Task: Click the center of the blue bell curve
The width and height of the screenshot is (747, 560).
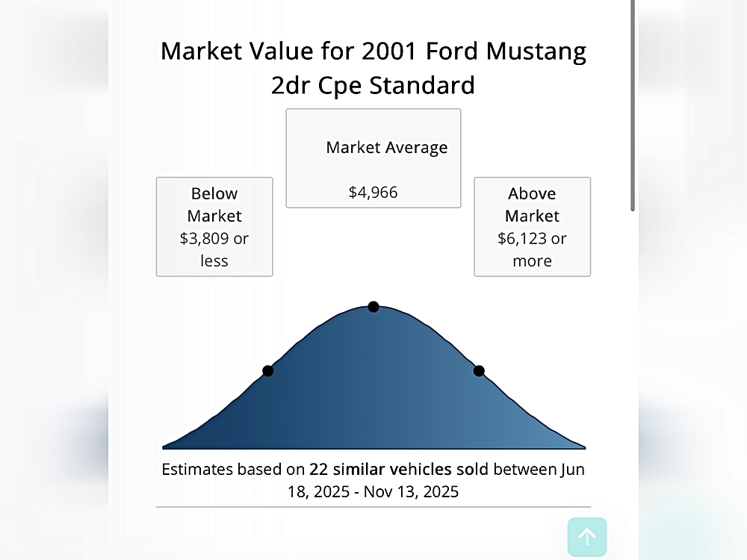Action: click(373, 388)
